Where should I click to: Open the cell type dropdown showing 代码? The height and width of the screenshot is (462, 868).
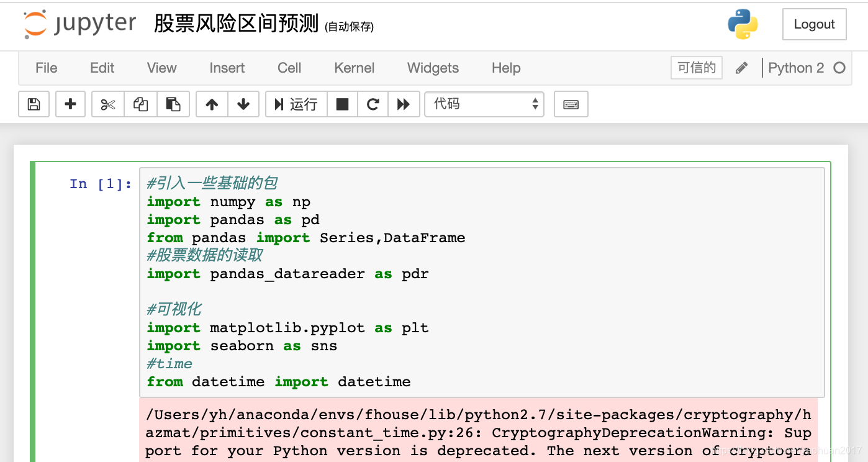(x=484, y=104)
